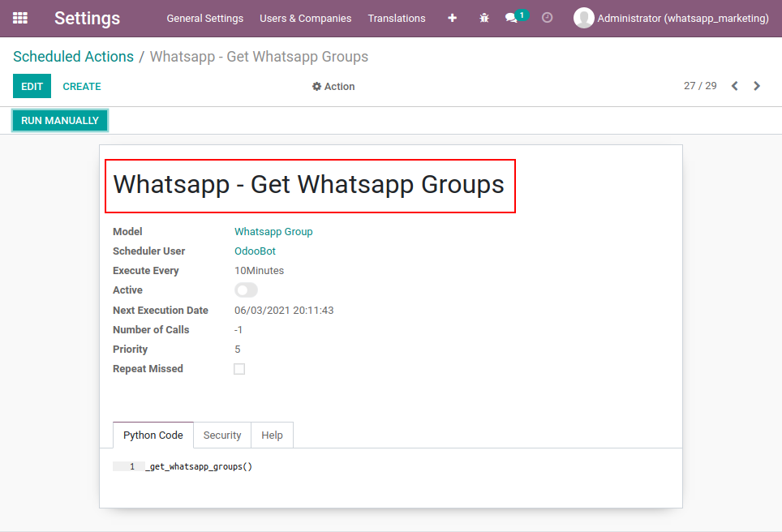This screenshot has width=782, height=532.
Task: Tick the Repeat Missed checkbox
Action: pyautogui.click(x=239, y=369)
